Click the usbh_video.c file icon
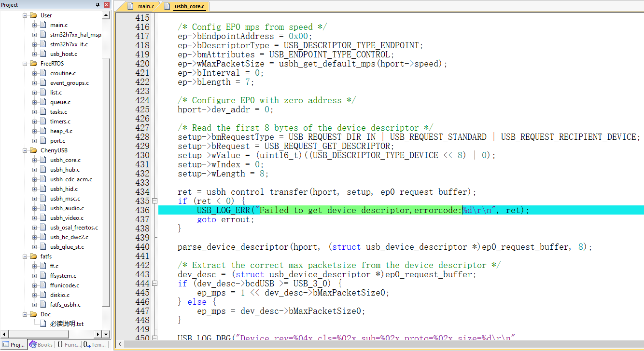This screenshot has height=351, width=644. 43,218
